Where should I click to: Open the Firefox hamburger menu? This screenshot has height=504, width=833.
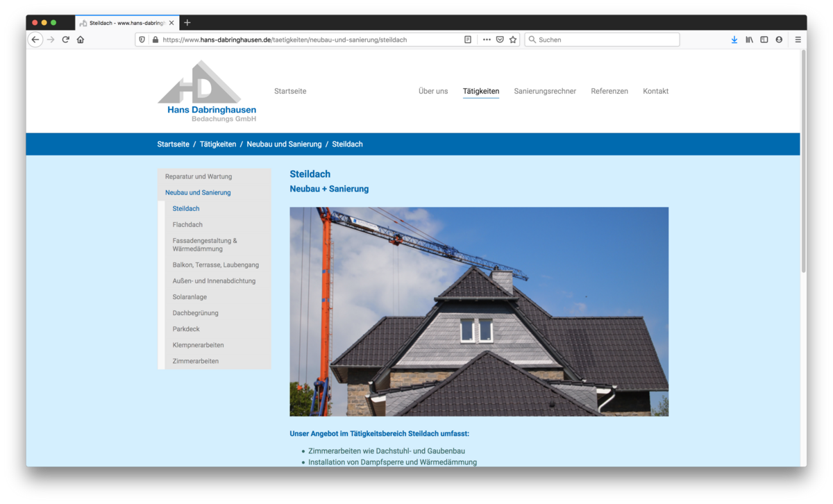point(798,40)
